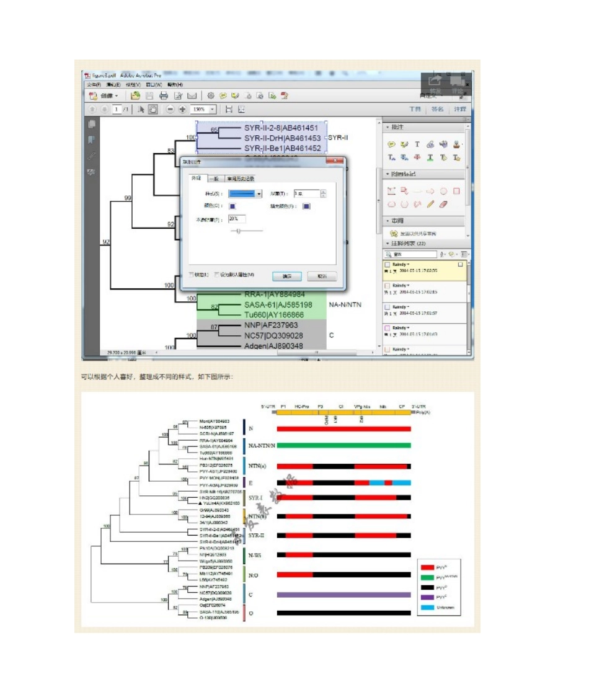This screenshot has width=589, height=700.
Task: Select the Stamp tool in Annotations panel
Action: (456, 144)
